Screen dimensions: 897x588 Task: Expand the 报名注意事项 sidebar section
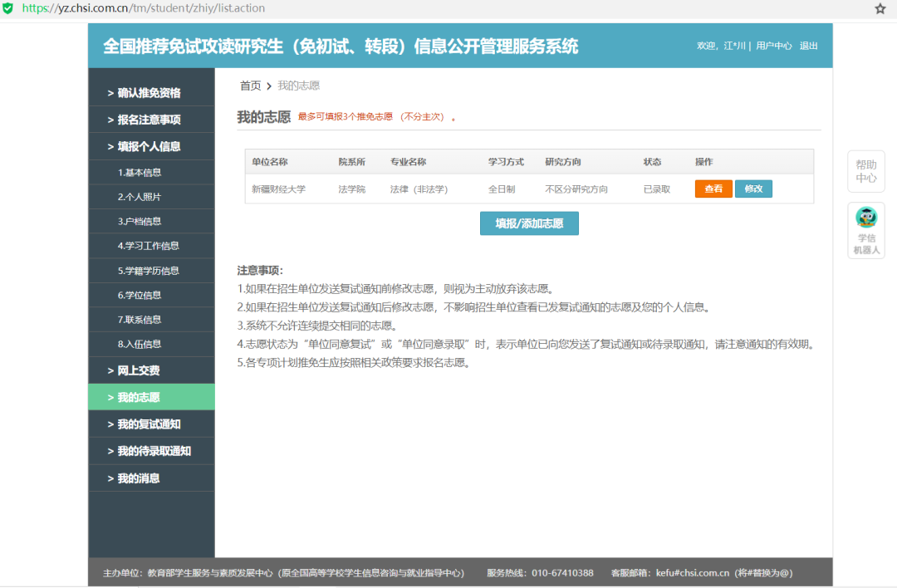(x=149, y=120)
